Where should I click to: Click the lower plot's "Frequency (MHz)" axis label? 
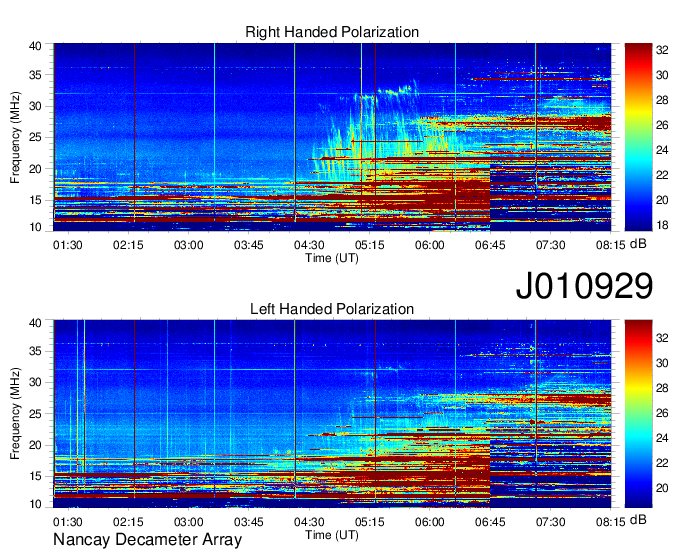point(15,414)
